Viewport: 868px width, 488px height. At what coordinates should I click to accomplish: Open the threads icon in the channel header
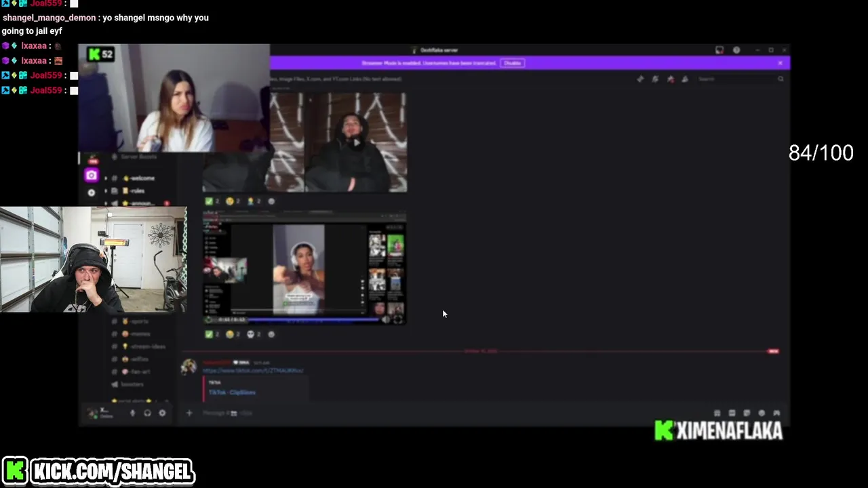640,79
